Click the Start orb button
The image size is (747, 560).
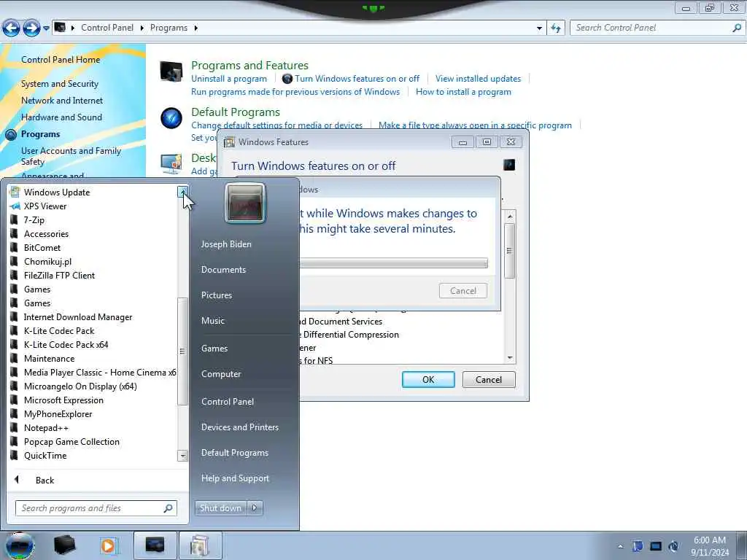coord(20,545)
